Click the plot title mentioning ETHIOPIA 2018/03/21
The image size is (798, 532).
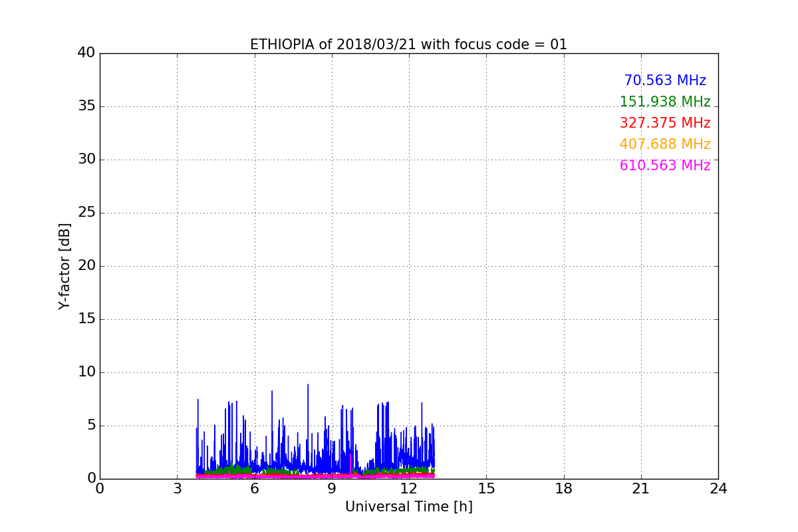(408, 45)
